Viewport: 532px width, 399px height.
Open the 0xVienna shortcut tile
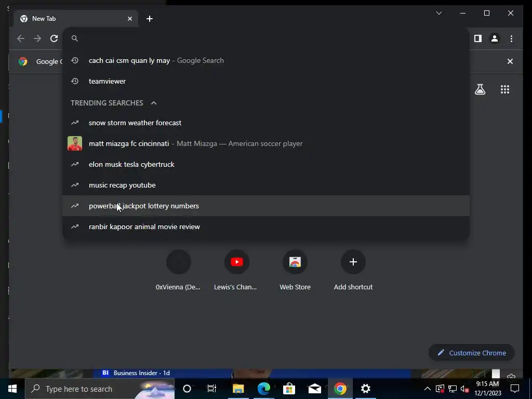(x=179, y=270)
